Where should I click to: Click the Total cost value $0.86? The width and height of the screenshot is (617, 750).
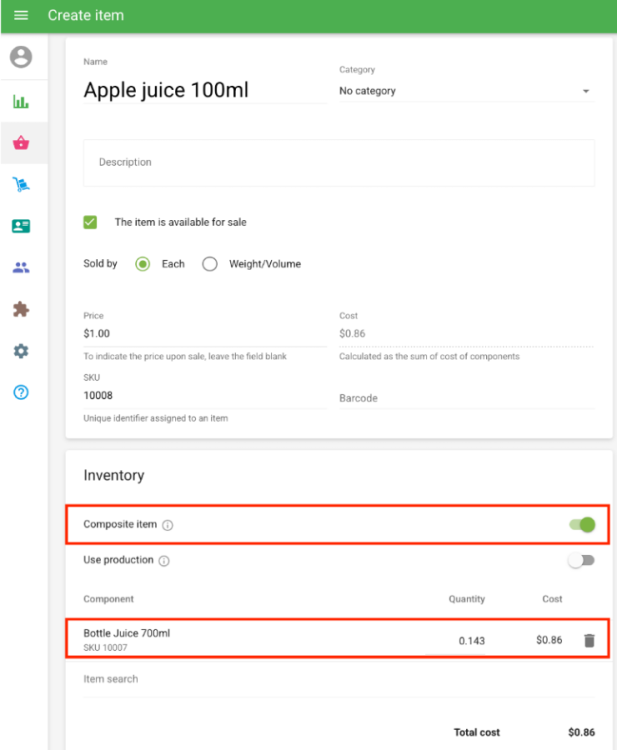(581, 732)
